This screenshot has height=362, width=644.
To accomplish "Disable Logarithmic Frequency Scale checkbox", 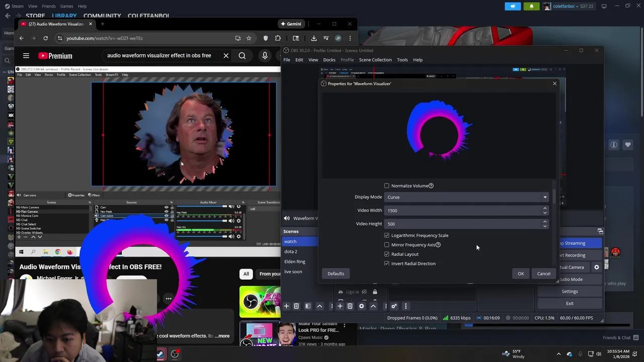I will 386,235.
